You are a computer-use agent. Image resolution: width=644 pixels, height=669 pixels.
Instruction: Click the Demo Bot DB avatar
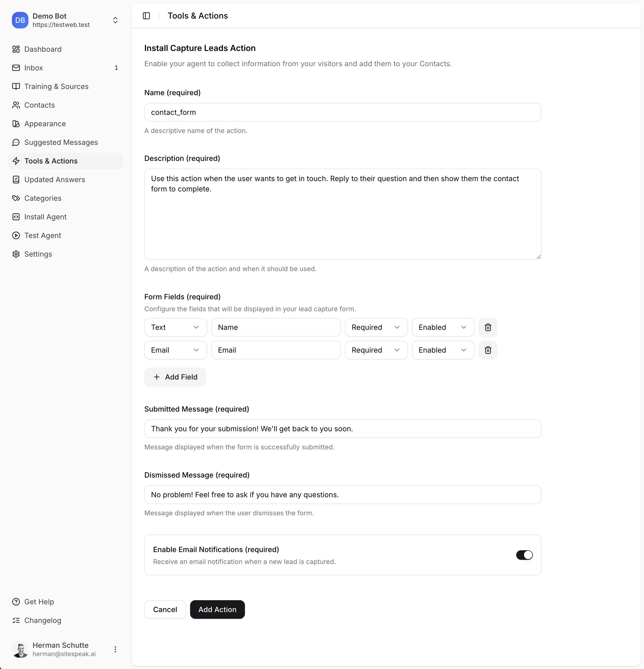coord(20,20)
